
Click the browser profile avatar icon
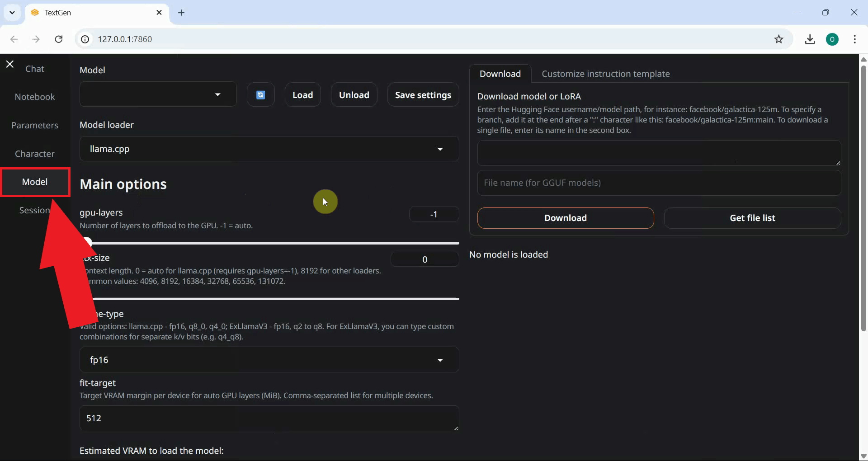[833, 39]
